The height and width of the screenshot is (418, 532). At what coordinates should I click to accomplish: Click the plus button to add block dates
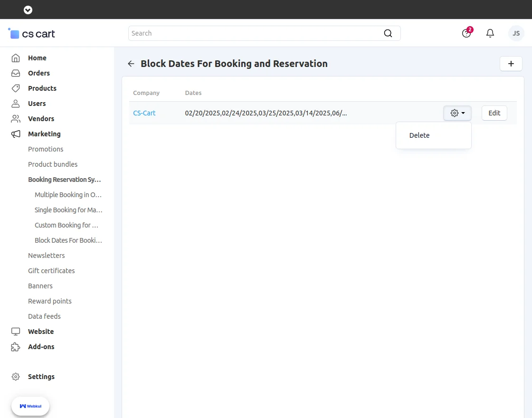(x=511, y=64)
